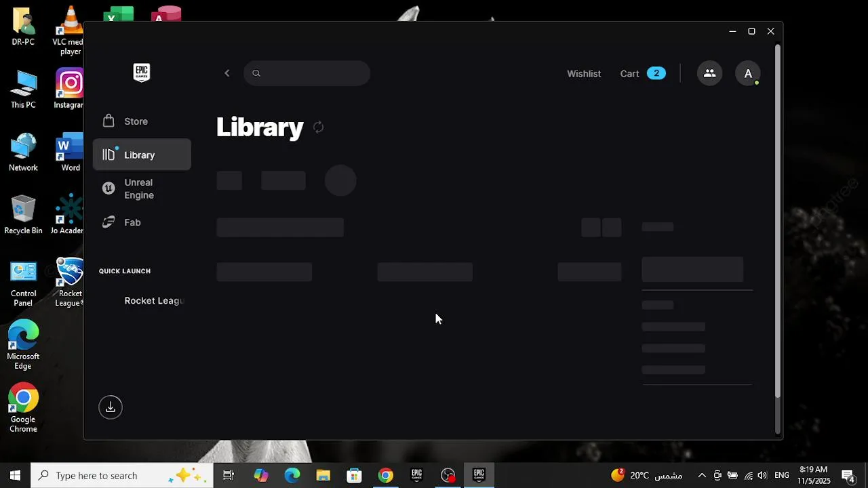Open Microsoft Edge from the taskbar
Screen dimensions: 868x488
click(x=292, y=475)
